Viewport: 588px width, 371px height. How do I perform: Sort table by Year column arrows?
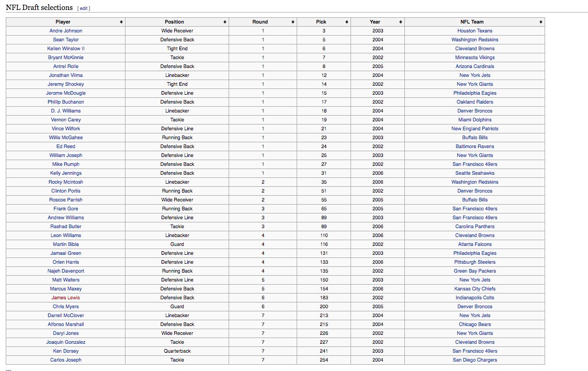point(401,22)
